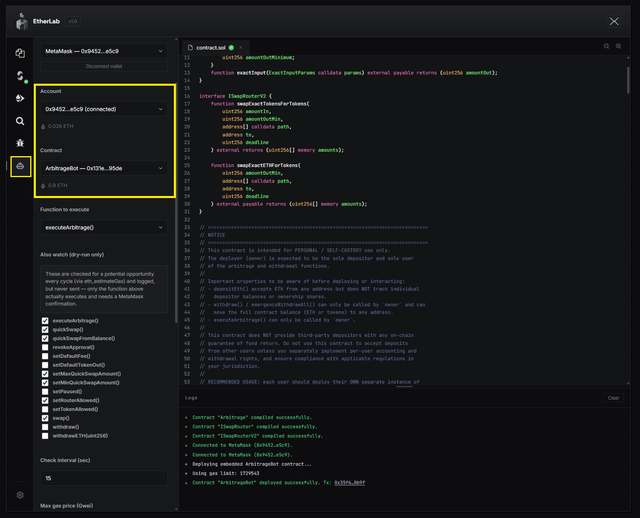Click the 'Function to execute' label
Image resolution: width=640 pixels, height=518 pixels.
(64, 210)
